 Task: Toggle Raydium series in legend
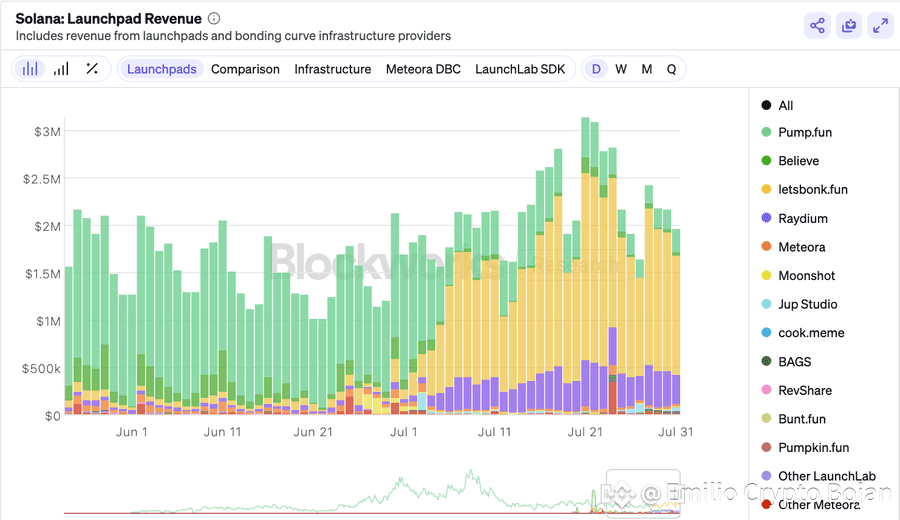pyautogui.click(x=794, y=218)
